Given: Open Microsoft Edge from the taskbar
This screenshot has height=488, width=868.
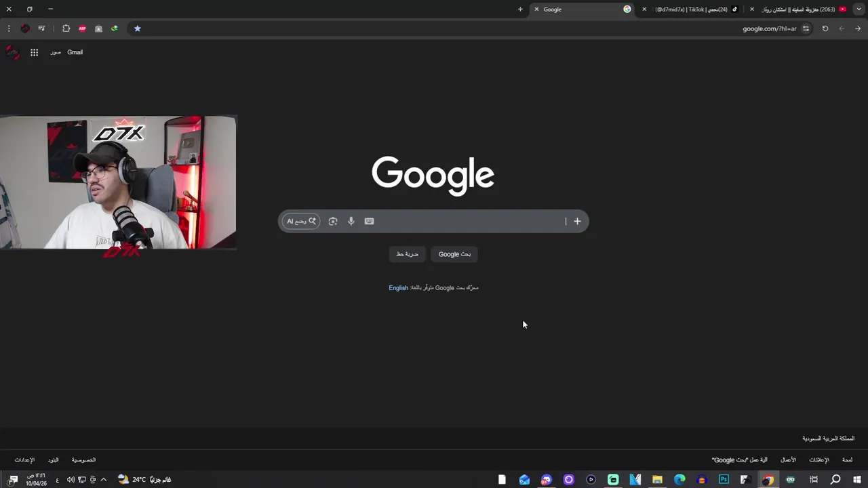Looking at the screenshot, I should (x=679, y=480).
